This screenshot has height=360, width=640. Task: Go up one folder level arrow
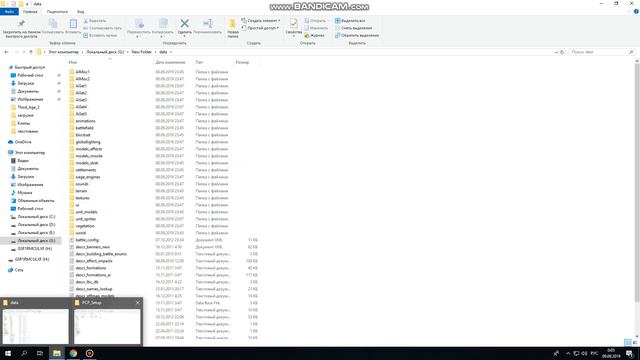click(x=31, y=52)
